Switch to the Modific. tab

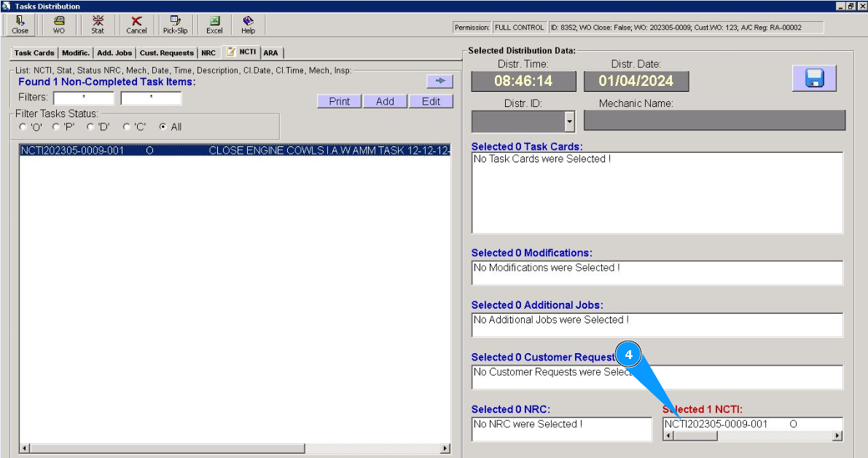pos(76,53)
